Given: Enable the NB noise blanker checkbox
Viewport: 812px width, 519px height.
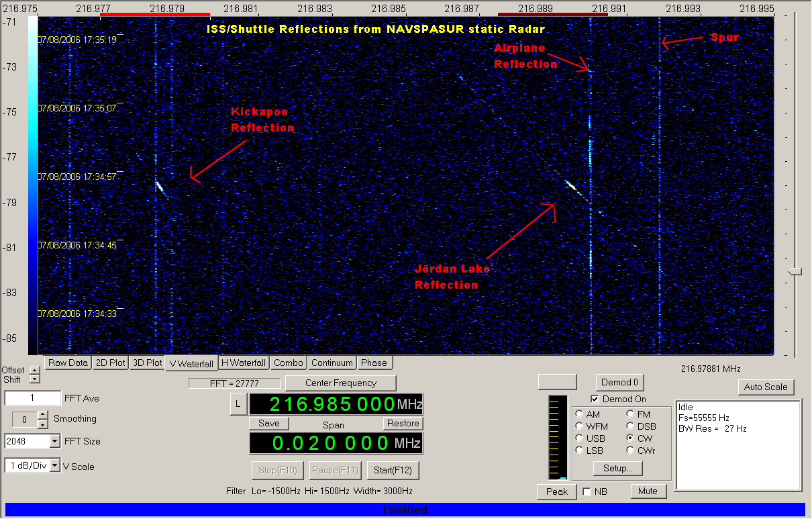Looking at the screenshot, I should point(587,491).
